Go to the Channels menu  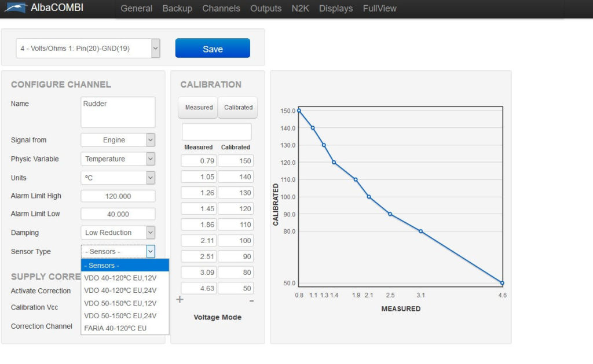point(221,8)
